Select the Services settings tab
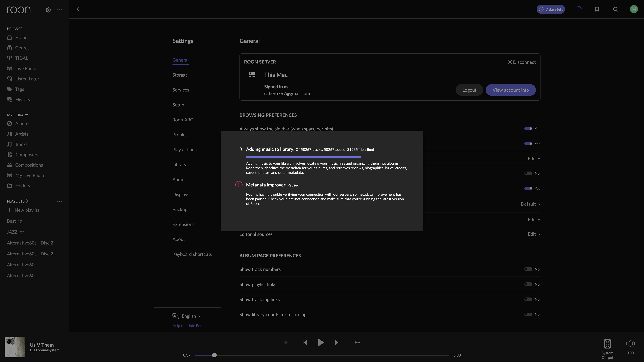The height and width of the screenshot is (362, 644). pyautogui.click(x=181, y=90)
